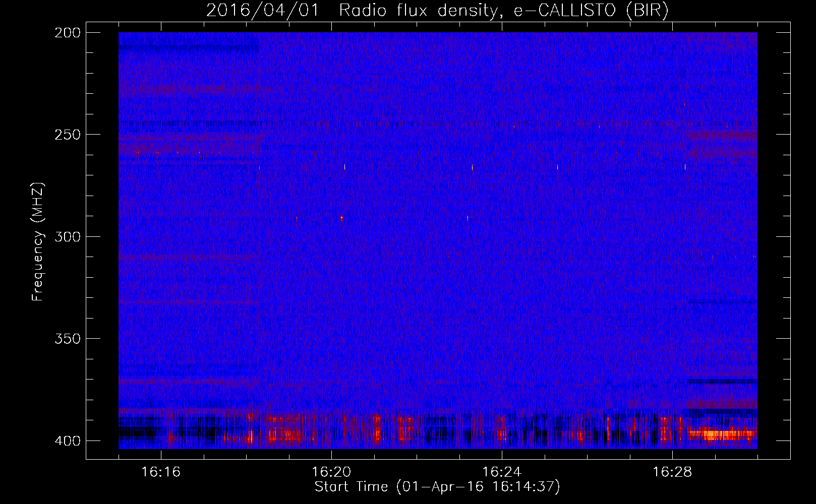The width and height of the screenshot is (816, 504).
Task: Click the 250 frequency tick label
Action: (x=67, y=135)
